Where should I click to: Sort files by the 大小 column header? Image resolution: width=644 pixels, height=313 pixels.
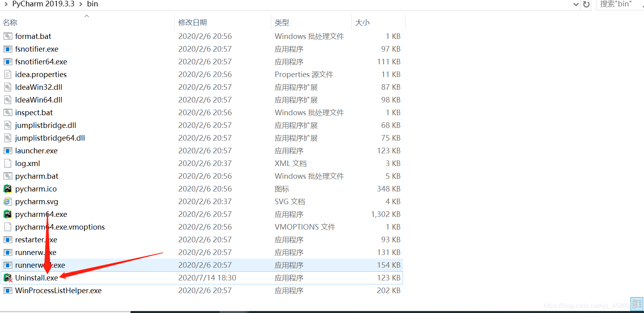tap(362, 23)
